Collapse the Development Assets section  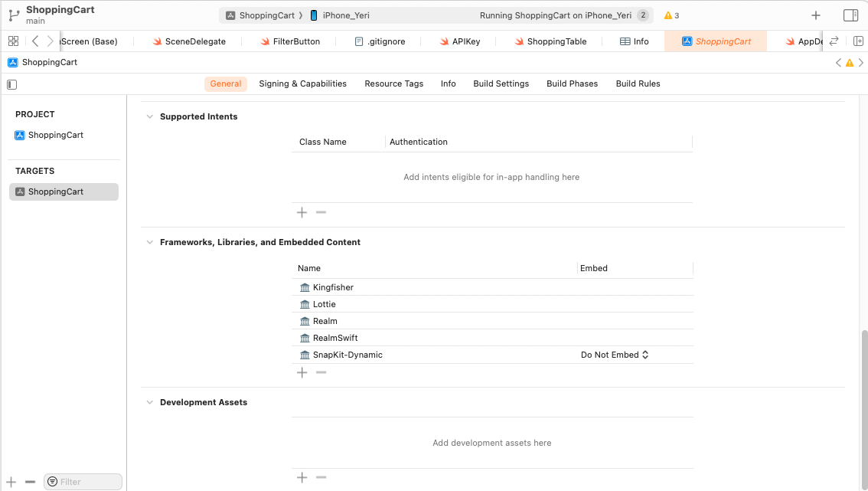(x=149, y=402)
